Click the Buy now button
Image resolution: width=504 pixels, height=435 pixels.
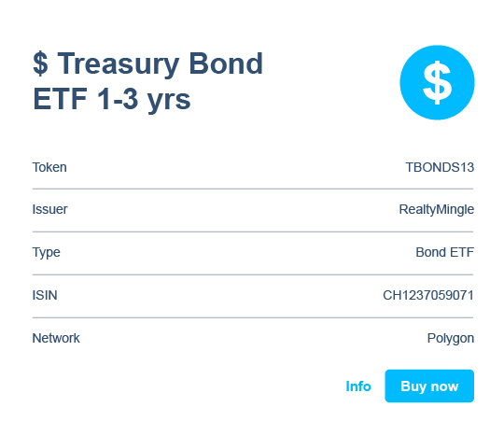(429, 386)
